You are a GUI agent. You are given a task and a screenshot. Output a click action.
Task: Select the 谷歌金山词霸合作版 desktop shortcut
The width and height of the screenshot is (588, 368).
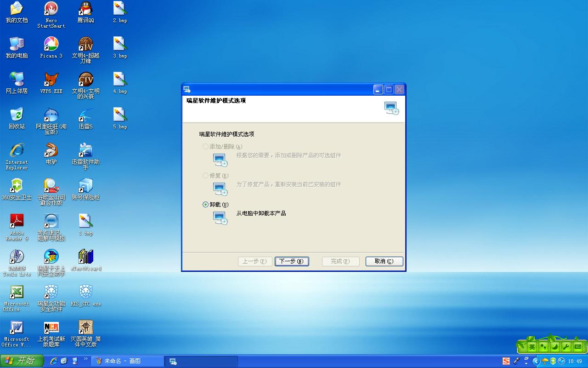point(51,192)
